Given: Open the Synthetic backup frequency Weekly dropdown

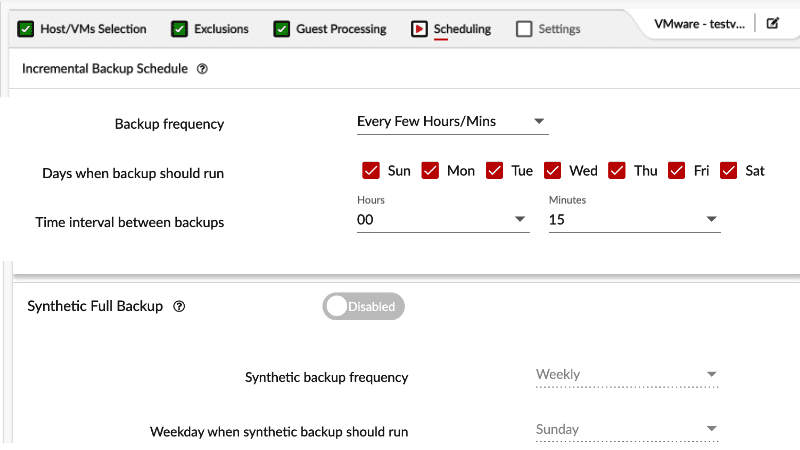Looking at the screenshot, I should [x=627, y=375].
